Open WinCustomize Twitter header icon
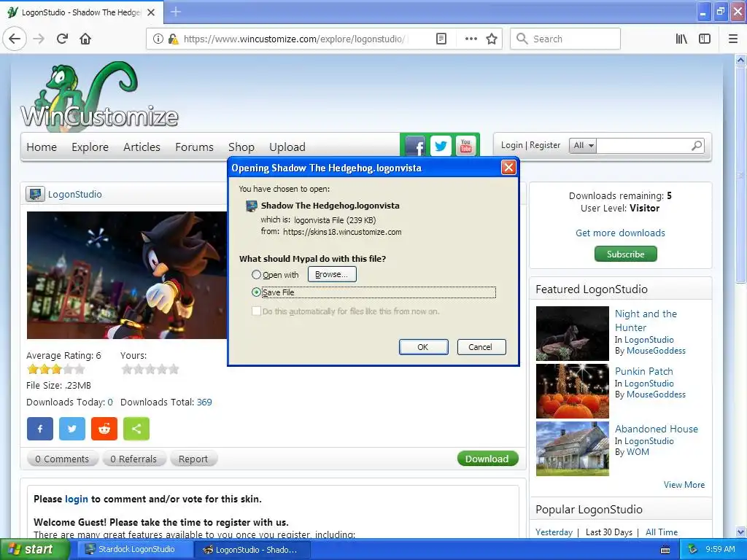This screenshot has width=747, height=560. click(441, 146)
